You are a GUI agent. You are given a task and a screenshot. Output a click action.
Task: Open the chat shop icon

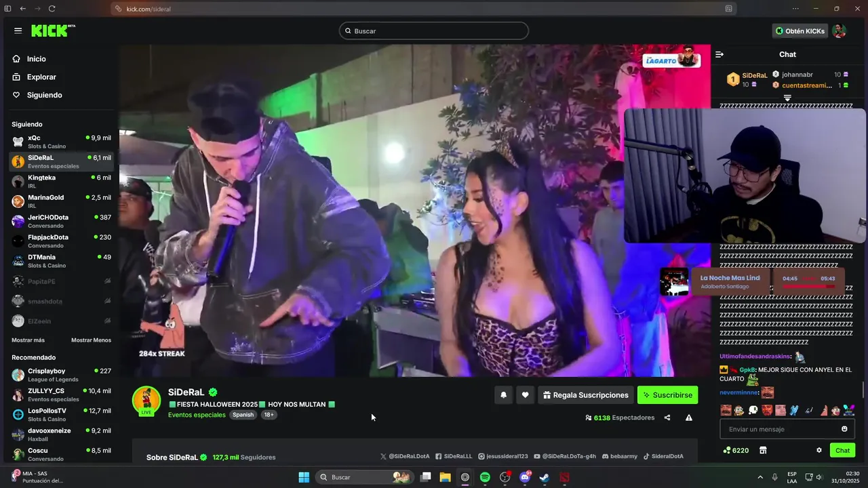click(763, 451)
